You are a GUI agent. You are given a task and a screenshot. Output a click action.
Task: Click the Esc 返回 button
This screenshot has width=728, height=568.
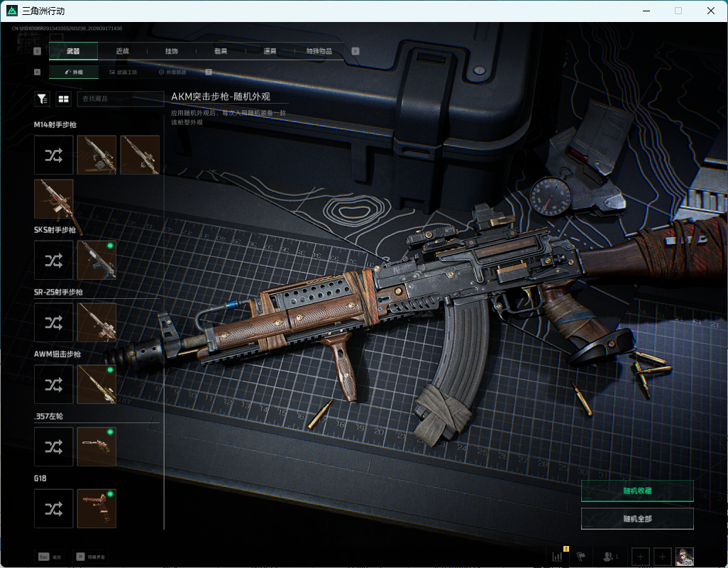pos(50,557)
